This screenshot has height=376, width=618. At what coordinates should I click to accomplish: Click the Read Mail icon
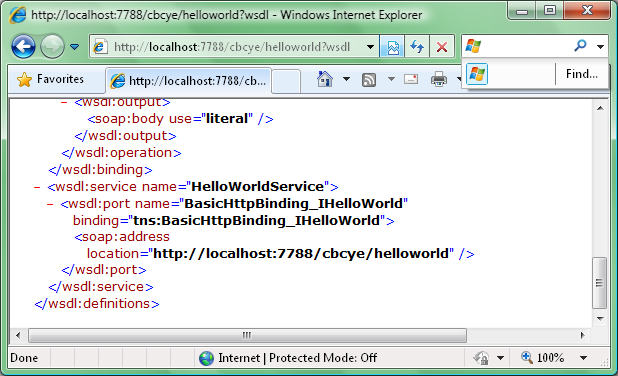[411, 79]
